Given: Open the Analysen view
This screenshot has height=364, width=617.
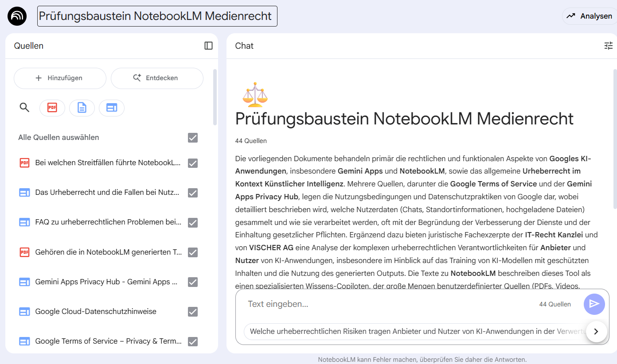Looking at the screenshot, I should [x=590, y=16].
